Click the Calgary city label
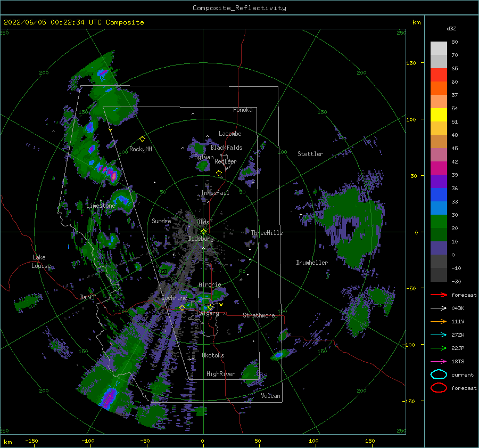The height and width of the screenshot is (448, 479). (208, 313)
